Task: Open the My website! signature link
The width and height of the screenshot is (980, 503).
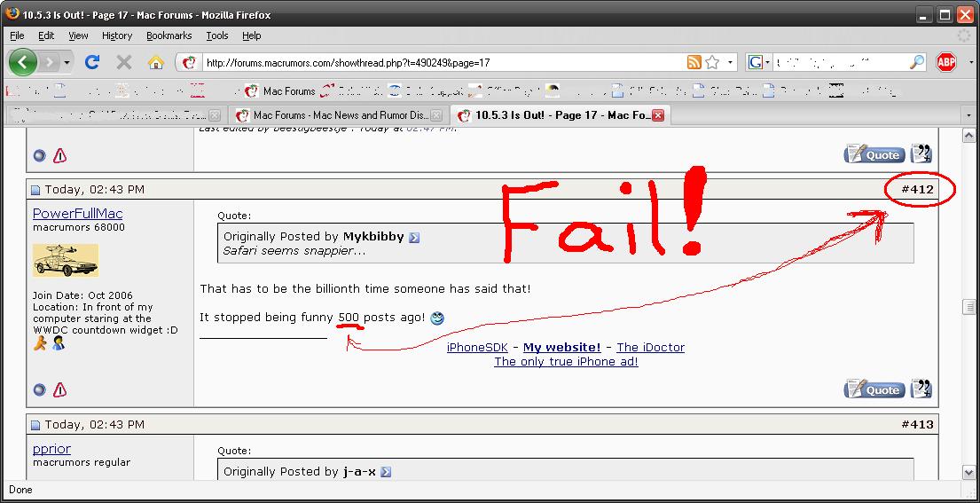Action: click(562, 348)
